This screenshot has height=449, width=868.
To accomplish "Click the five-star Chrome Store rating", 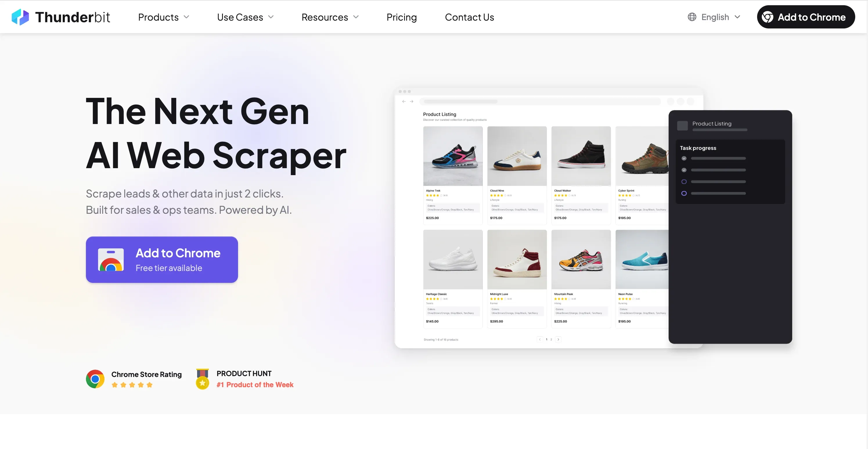I will (132, 385).
